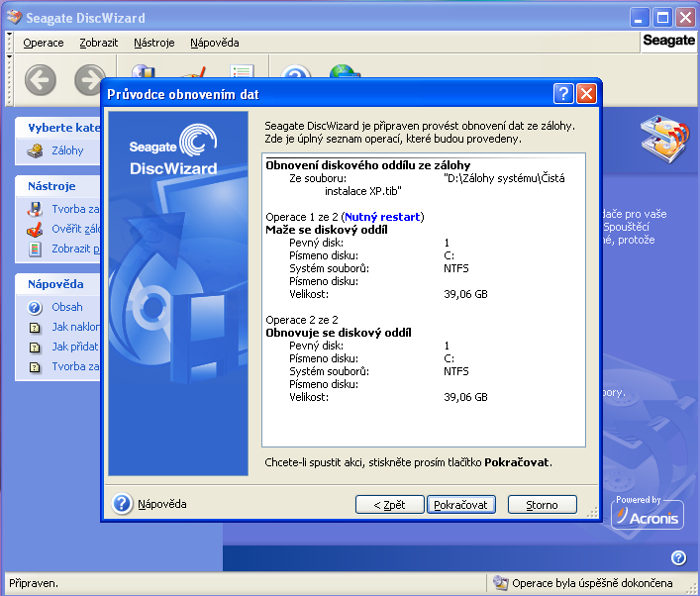The image size is (700, 596).
Task: Click the Jak přidat help link
Action: [75, 347]
